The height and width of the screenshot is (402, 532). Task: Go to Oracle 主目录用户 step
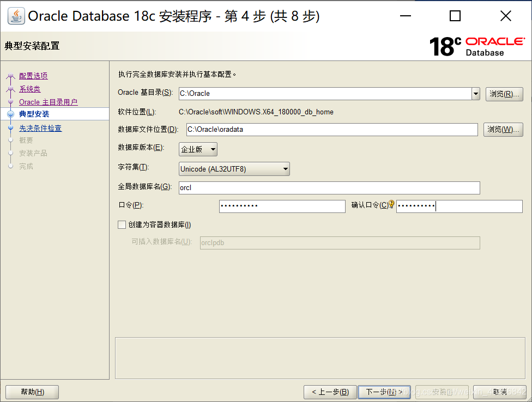pyautogui.click(x=48, y=102)
